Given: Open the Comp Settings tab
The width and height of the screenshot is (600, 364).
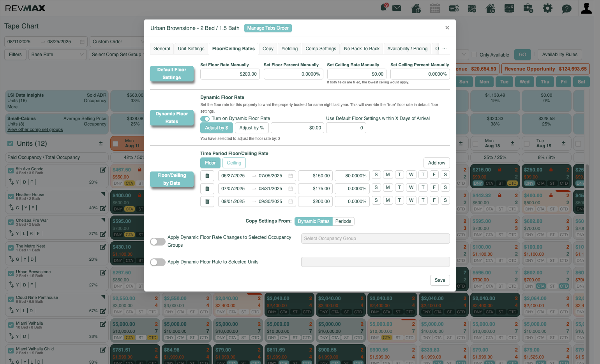Looking at the screenshot, I should point(321,49).
